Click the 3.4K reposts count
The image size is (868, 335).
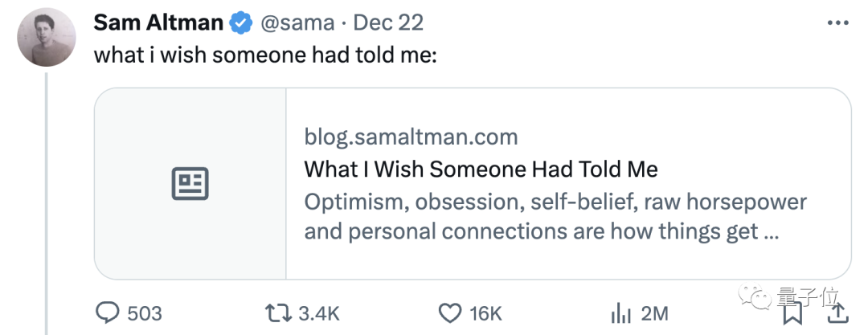coord(320,313)
